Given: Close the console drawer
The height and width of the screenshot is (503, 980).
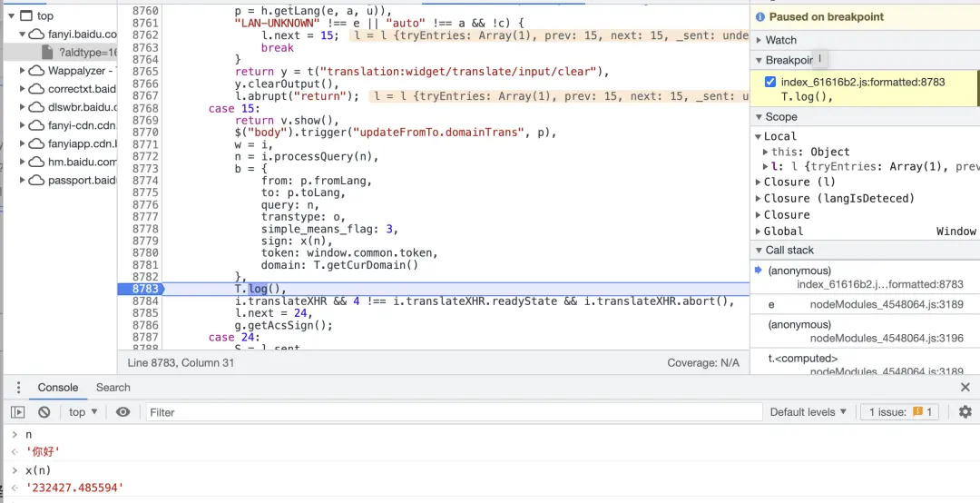Looking at the screenshot, I should pyautogui.click(x=965, y=388).
